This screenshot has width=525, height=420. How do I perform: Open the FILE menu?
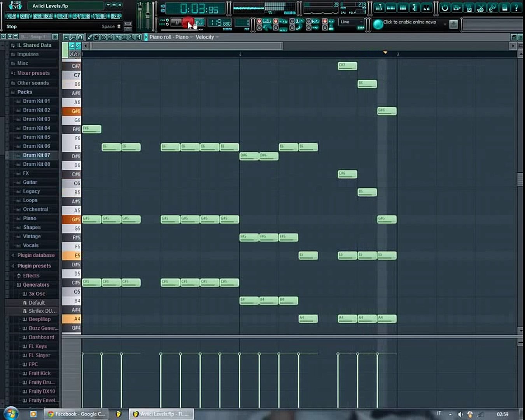click(x=11, y=16)
